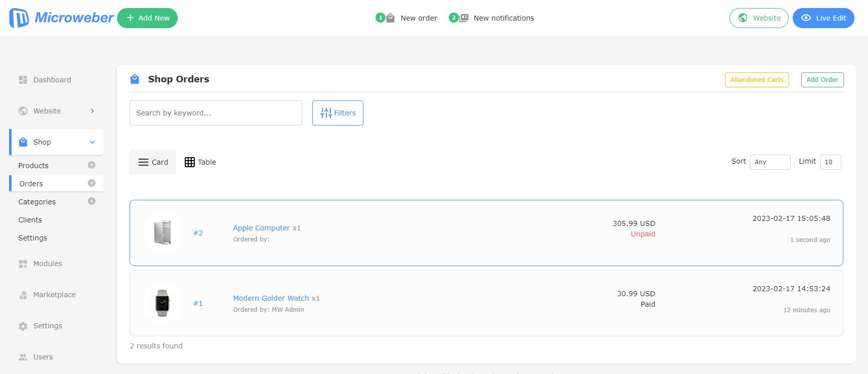Click the Microweber logo
Screen dimensions: 868x374
pos(61,18)
